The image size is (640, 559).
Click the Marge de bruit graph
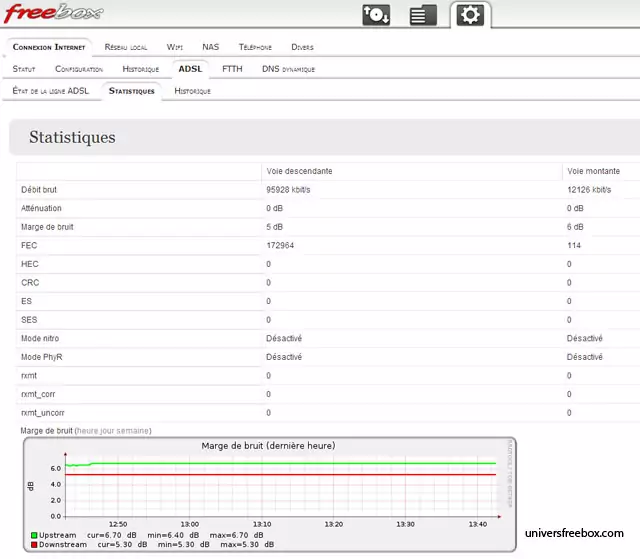(x=268, y=483)
